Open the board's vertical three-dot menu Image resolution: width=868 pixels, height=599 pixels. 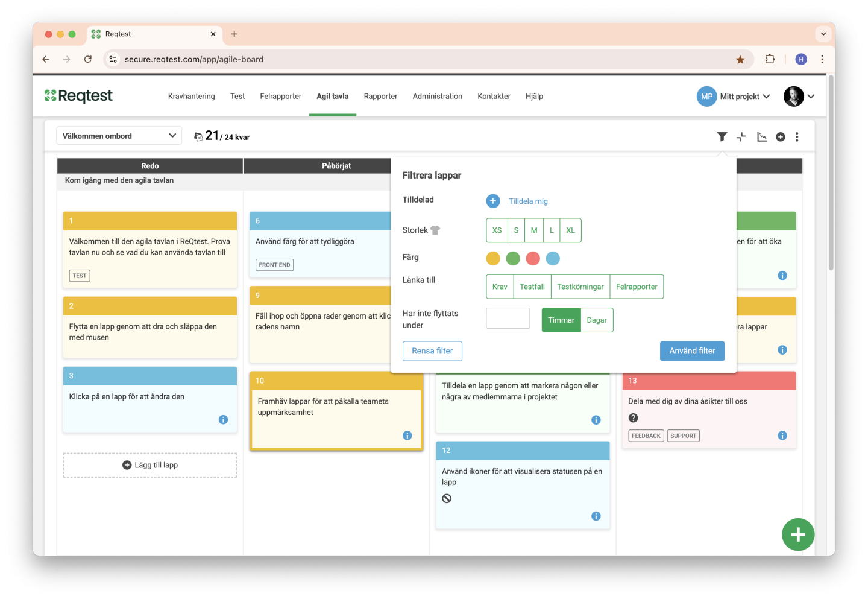tap(797, 137)
